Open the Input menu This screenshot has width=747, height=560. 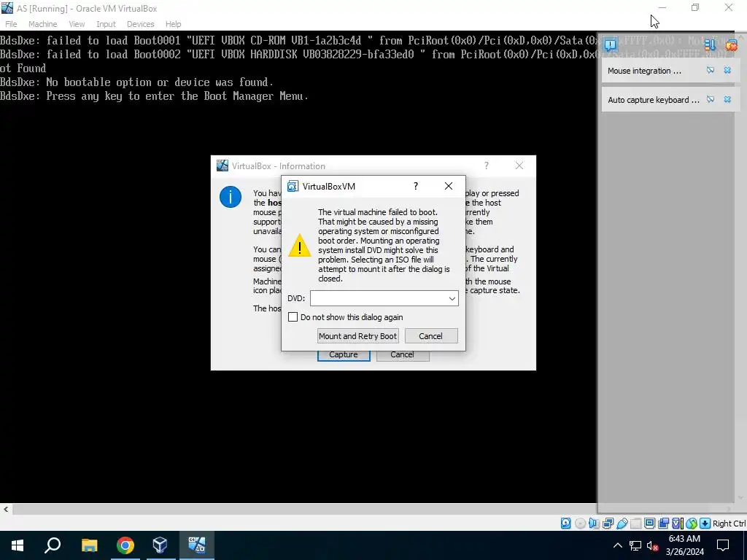[x=106, y=24]
